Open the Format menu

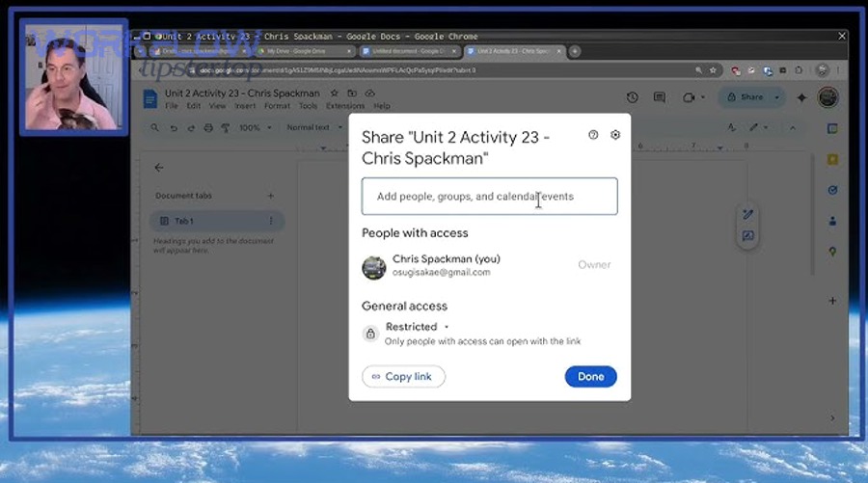277,106
